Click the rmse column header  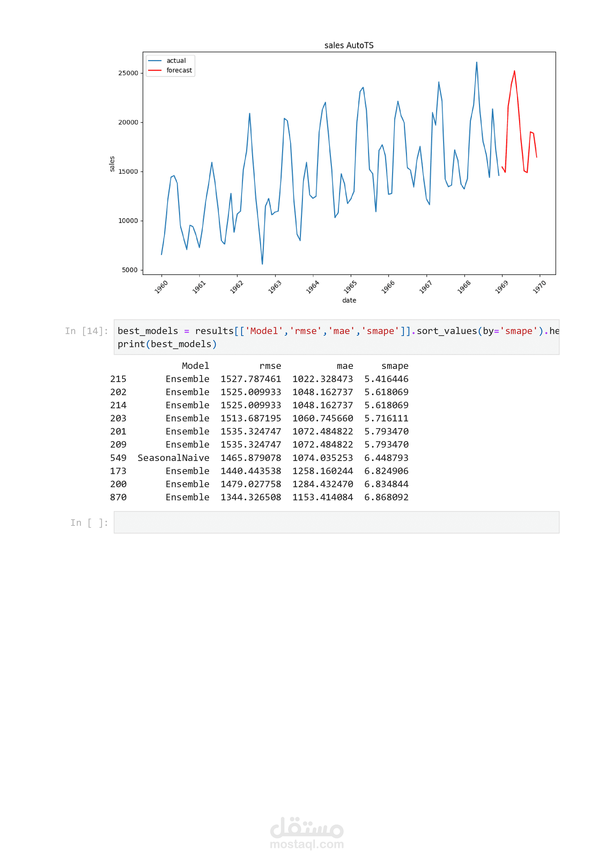point(270,365)
